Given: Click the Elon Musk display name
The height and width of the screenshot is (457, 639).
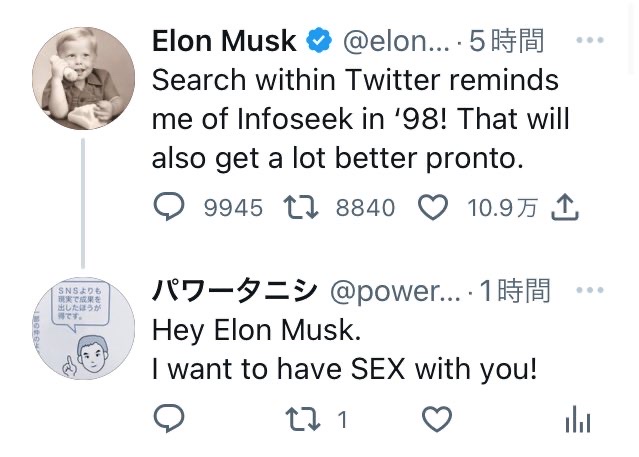Looking at the screenshot, I should 224,42.
